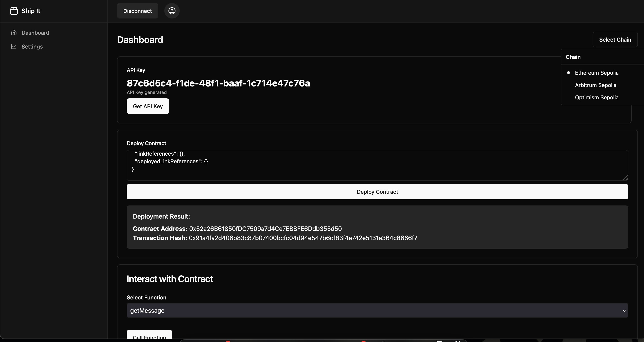Click the Dashboard home icon in sidebar
The image size is (644, 342).
(x=14, y=33)
